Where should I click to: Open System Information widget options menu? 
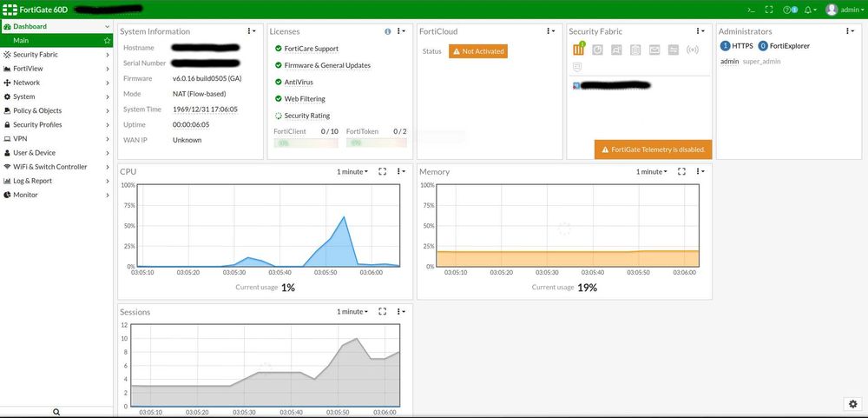click(x=252, y=31)
